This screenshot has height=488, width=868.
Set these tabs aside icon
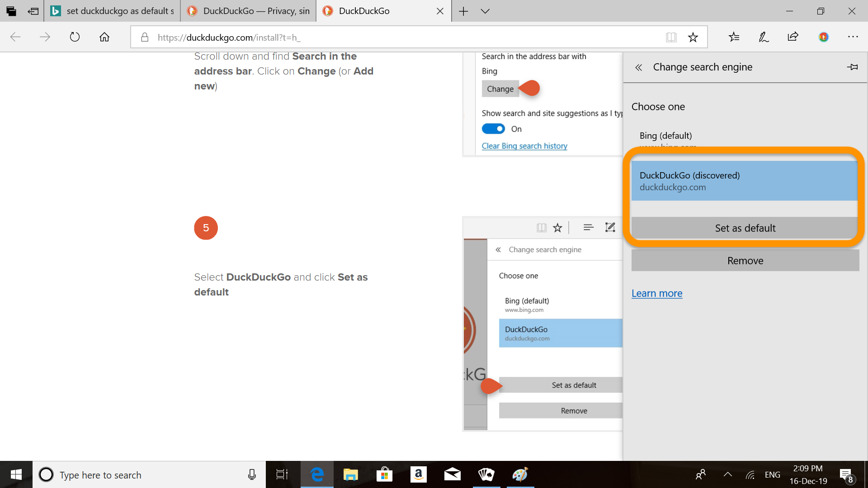(33, 11)
